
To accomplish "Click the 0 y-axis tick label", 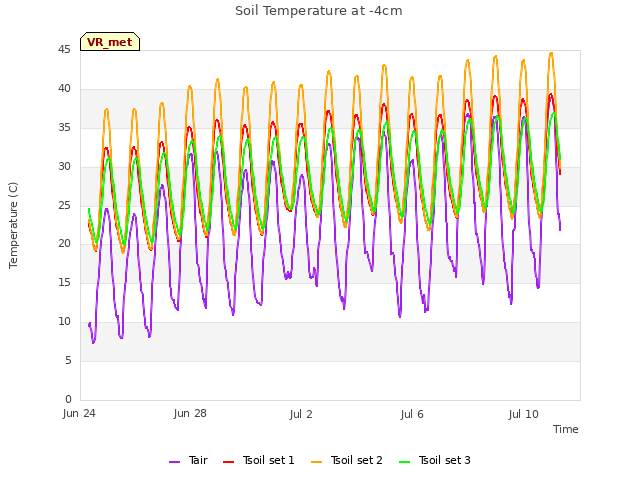I will [x=68, y=399].
